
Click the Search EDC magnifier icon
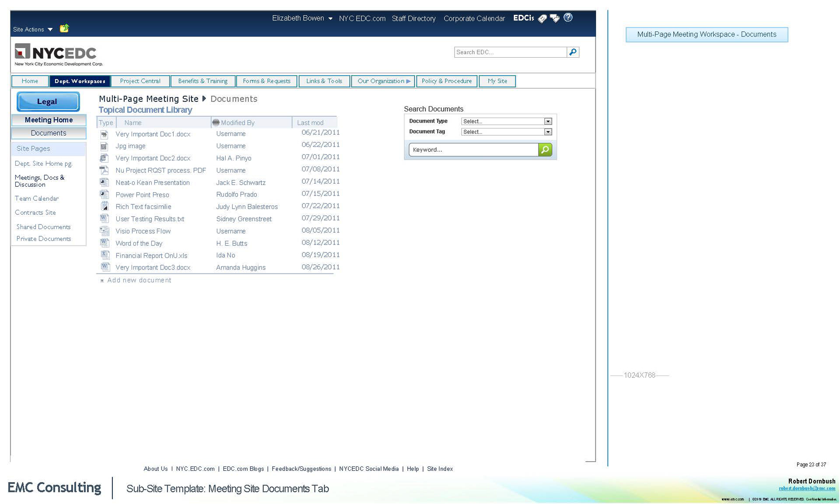pyautogui.click(x=573, y=52)
